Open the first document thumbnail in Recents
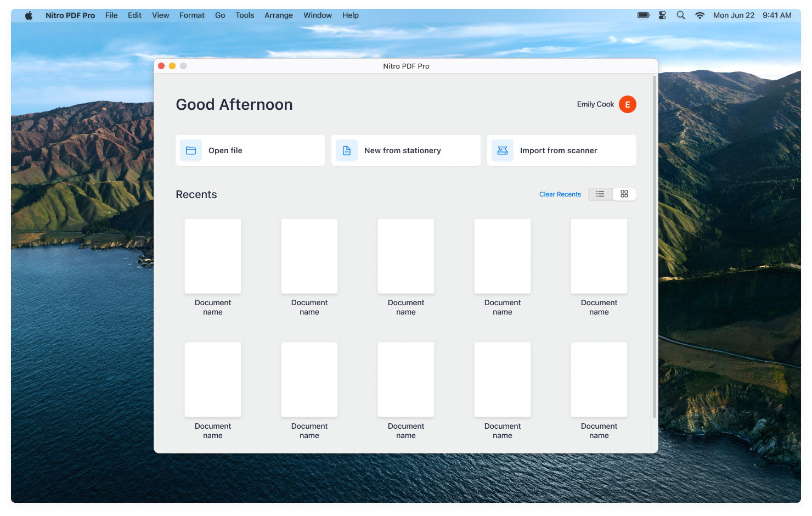812x516 pixels. pyautogui.click(x=213, y=256)
